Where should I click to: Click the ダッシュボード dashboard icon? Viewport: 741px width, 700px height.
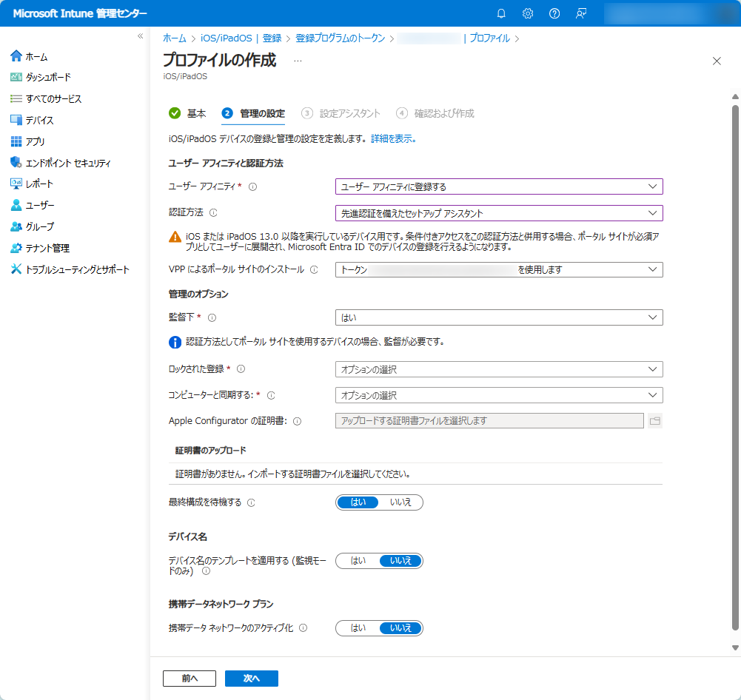[16, 77]
